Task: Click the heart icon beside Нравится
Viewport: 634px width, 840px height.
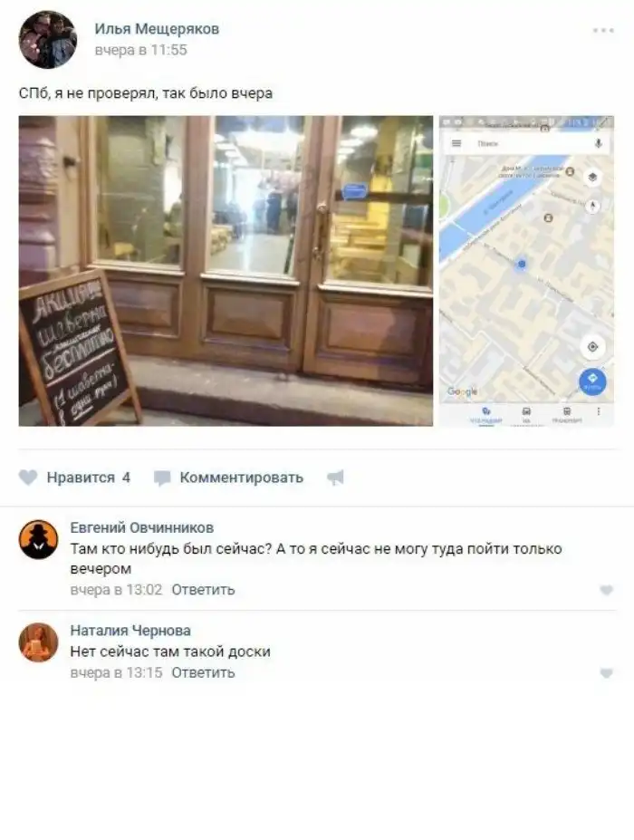Action: pyautogui.click(x=28, y=478)
